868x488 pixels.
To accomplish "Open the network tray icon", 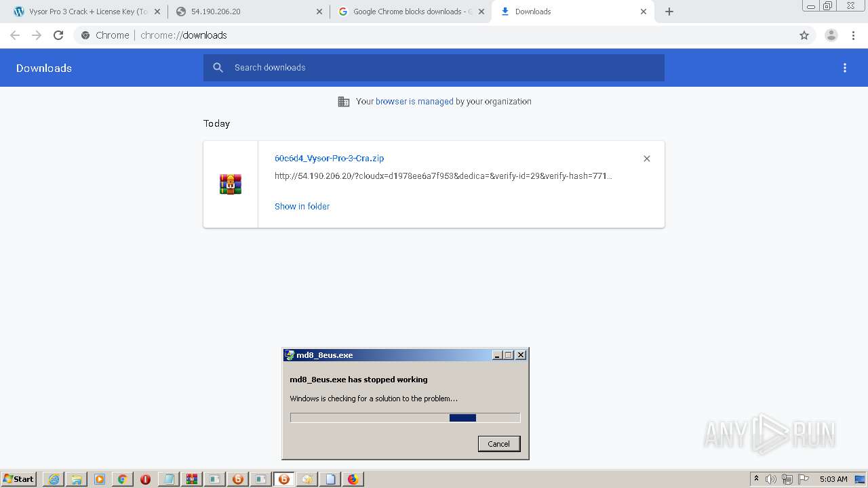I will coord(787,479).
